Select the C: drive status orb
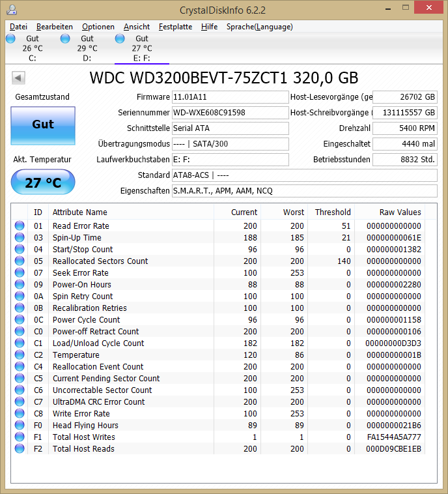The height and width of the screenshot is (494, 448). [10, 38]
